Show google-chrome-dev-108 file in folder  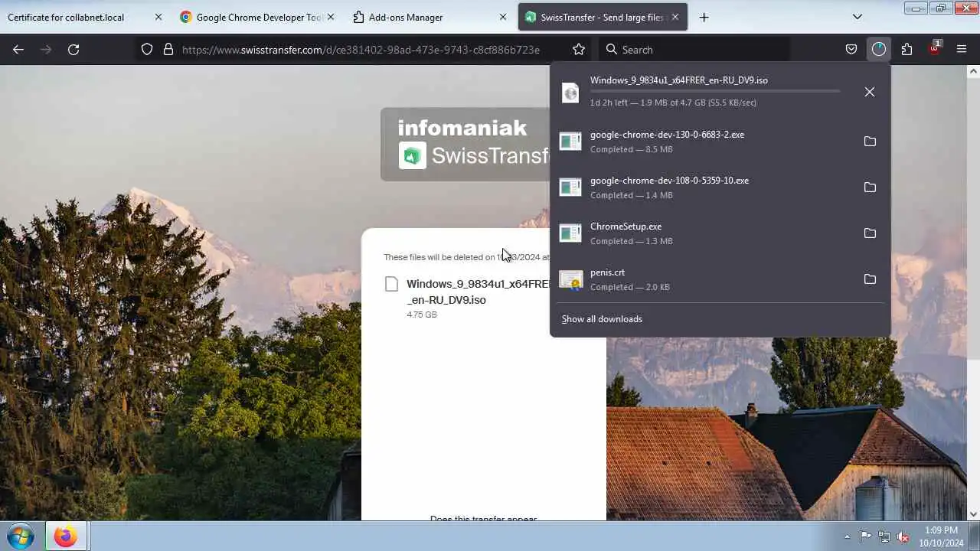tap(870, 187)
